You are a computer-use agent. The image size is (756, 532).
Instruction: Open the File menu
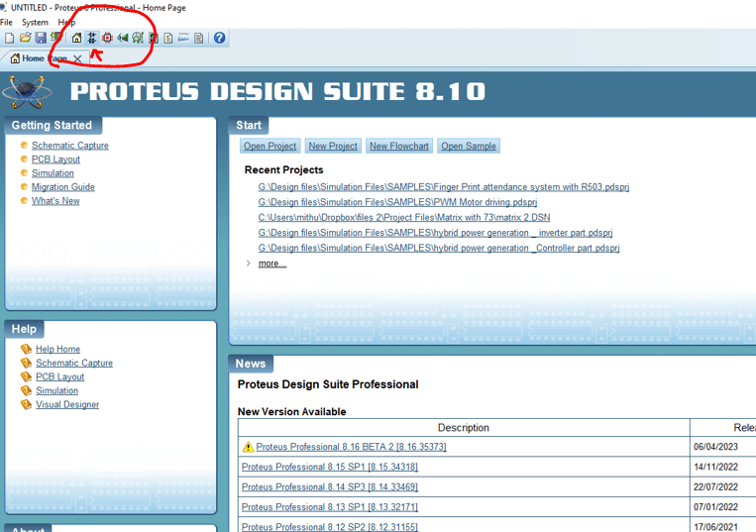click(6, 22)
